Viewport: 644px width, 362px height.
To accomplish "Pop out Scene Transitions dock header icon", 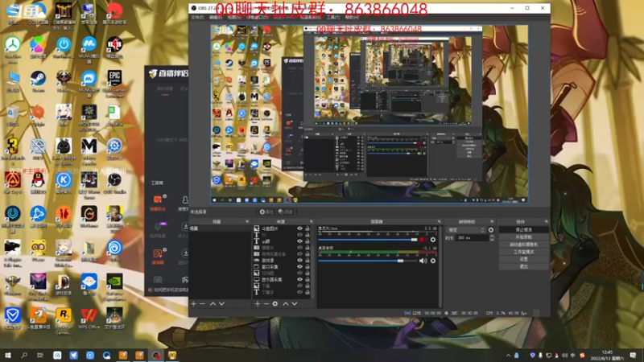I will 492,222.
